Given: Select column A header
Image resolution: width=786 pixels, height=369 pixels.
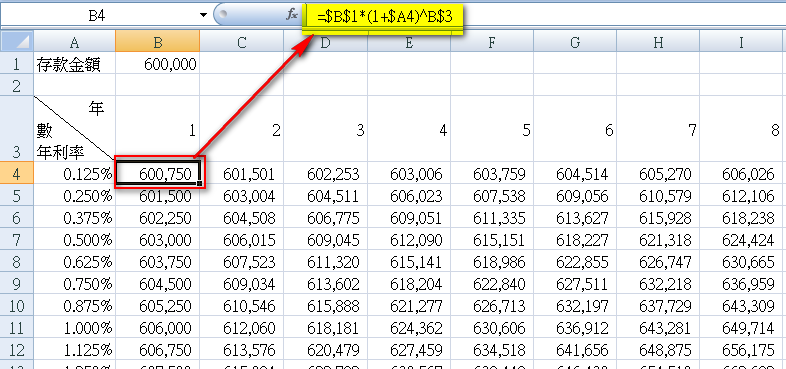Looking at the screenshot, I should tap(74, 42).
